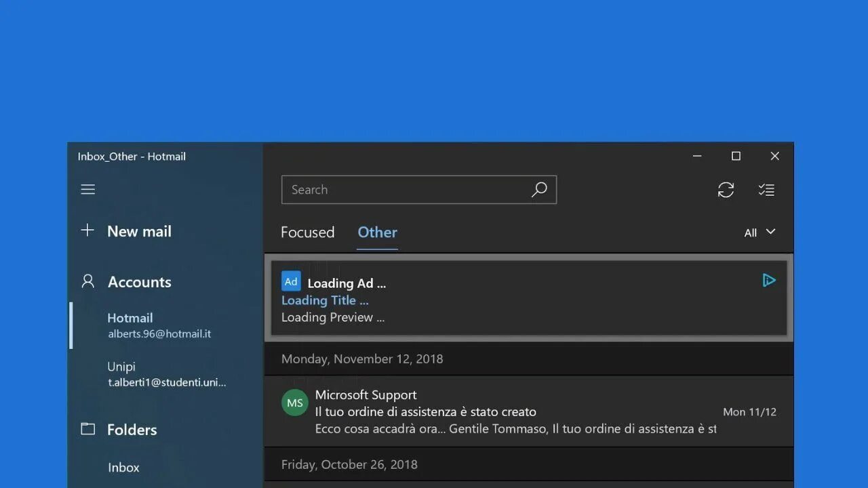This screenshot has height=488, width=868.
Task: Open the Folders icon in the sidebar
Action: [x=87, y=428]
